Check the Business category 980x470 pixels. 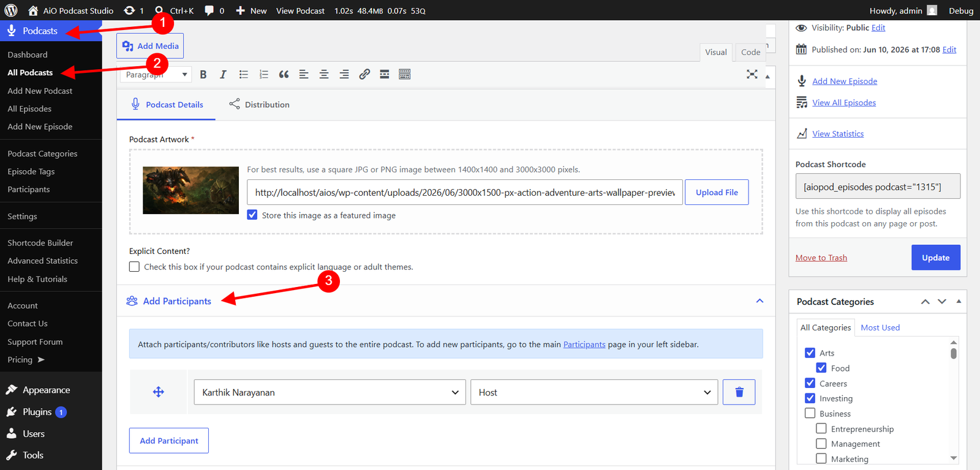[810, 413]
